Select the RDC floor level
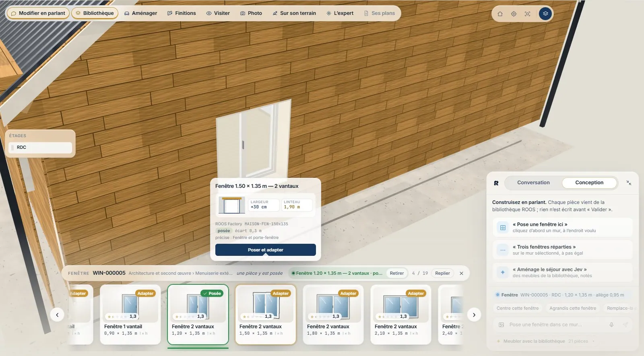644x356 pixels. (40, 148)
